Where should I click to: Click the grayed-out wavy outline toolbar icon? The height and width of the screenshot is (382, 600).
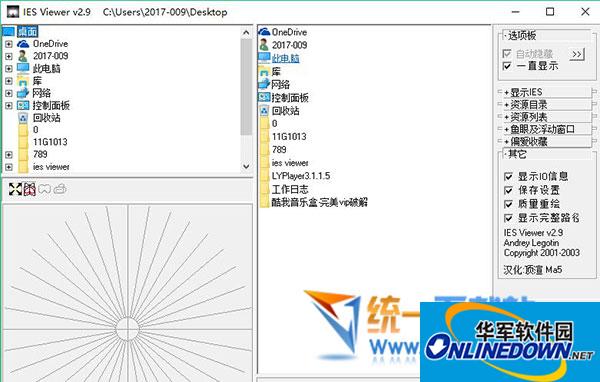coord(45,189)
